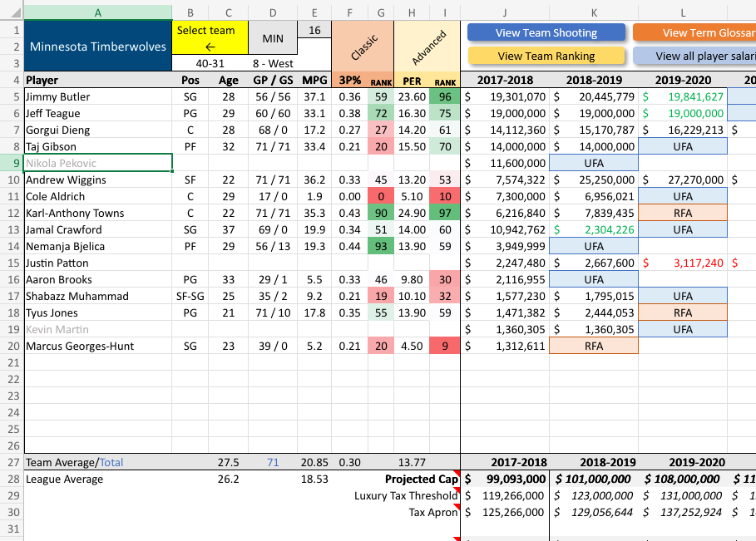Click the orange Classic header cell
The image size is (756, 541).
tap(363, 47)
